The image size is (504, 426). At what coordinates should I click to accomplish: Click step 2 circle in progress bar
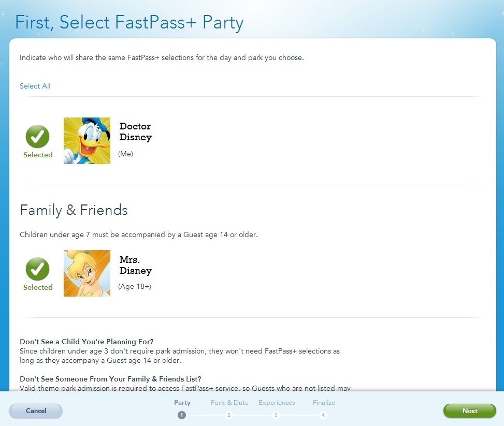click(x=229, y=415)
